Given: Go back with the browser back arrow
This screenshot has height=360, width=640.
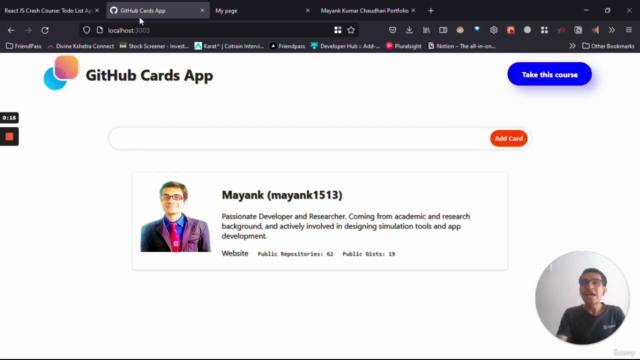Looking at the screenshot, I should coord(11,30).
